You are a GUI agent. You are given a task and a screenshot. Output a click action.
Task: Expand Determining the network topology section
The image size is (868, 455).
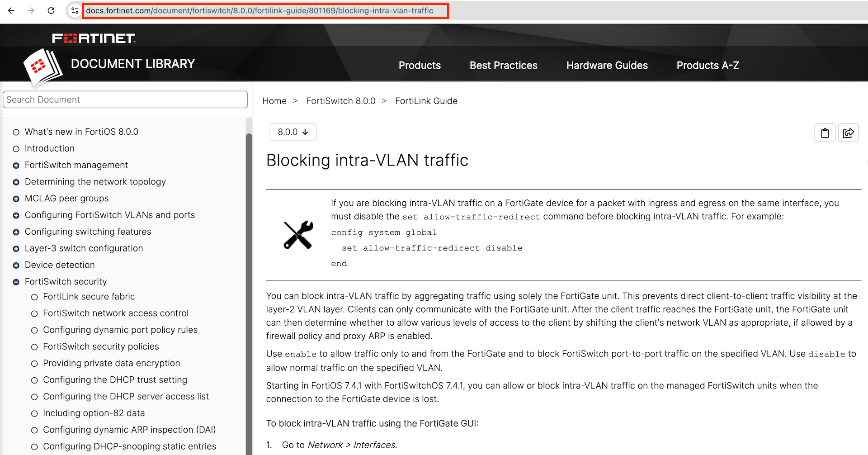16,182
